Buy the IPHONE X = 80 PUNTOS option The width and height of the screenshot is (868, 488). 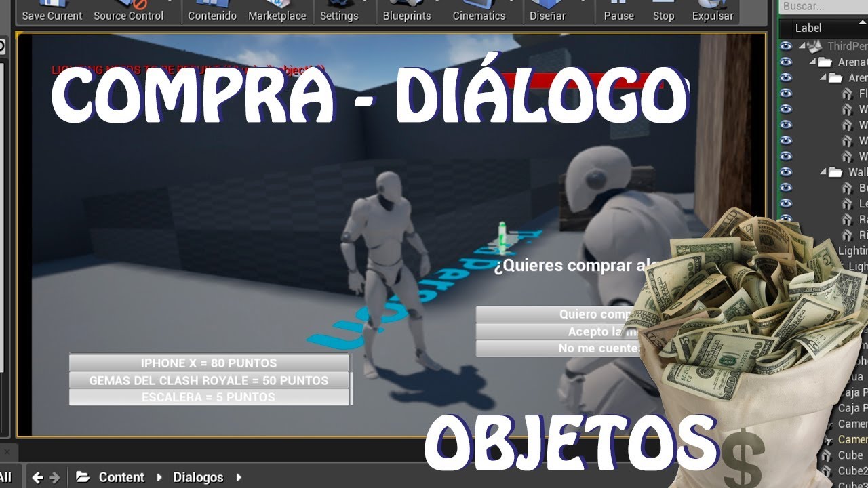(x=209, y=363)
